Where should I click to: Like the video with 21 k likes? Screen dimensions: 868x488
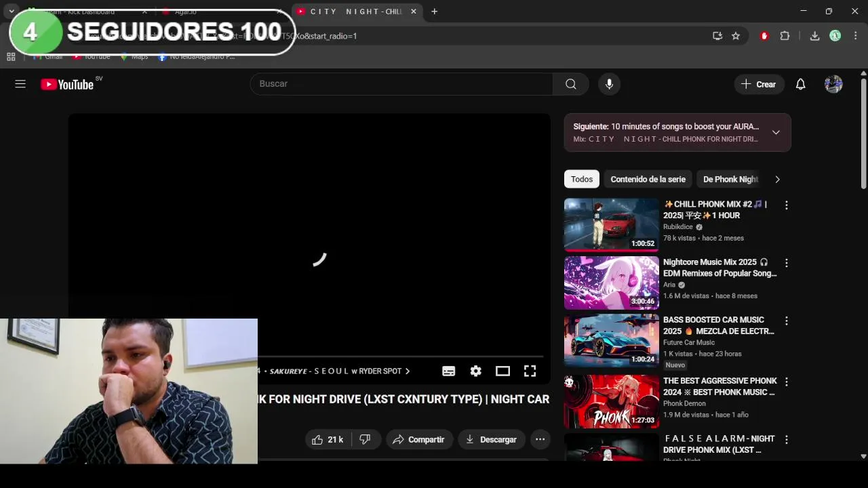[x=328, y=439]
